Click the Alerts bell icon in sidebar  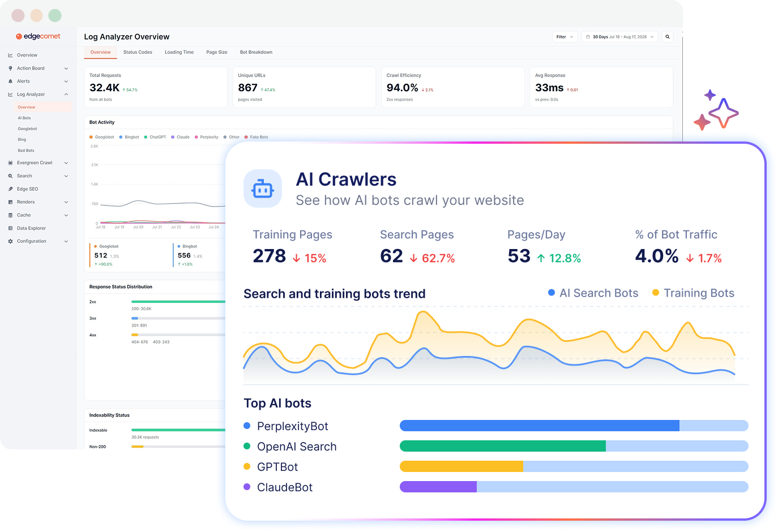click(10, 81)
